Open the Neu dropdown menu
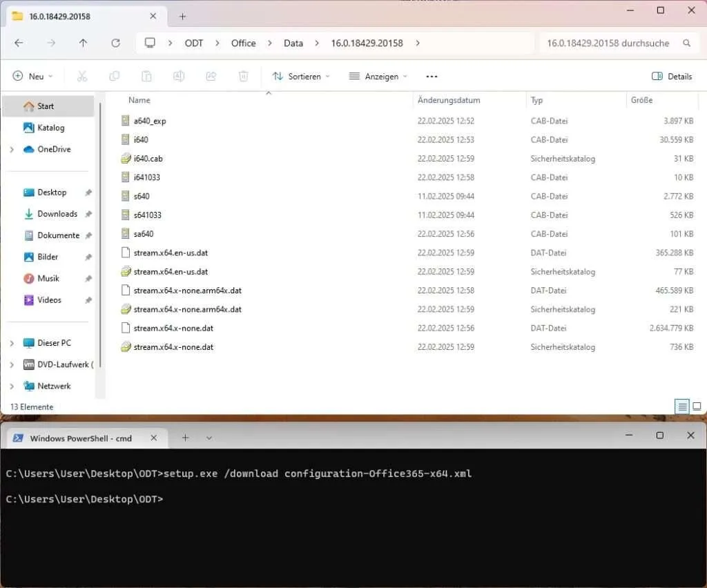This screenshot has height=588, width=707. 33,77
